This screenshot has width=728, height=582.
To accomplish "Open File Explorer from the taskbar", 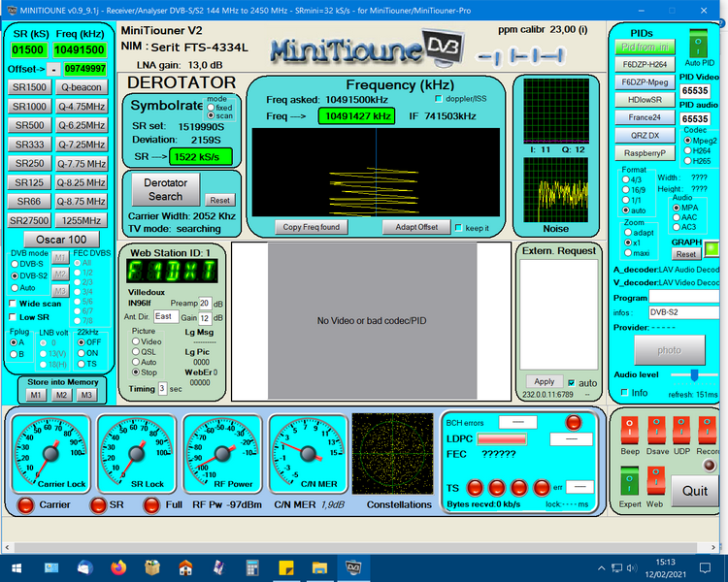I will [x=319, y=567].
